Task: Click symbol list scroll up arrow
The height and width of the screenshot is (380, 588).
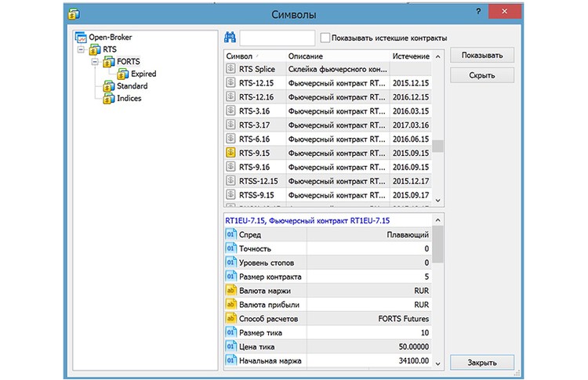Action: (437, 56)
